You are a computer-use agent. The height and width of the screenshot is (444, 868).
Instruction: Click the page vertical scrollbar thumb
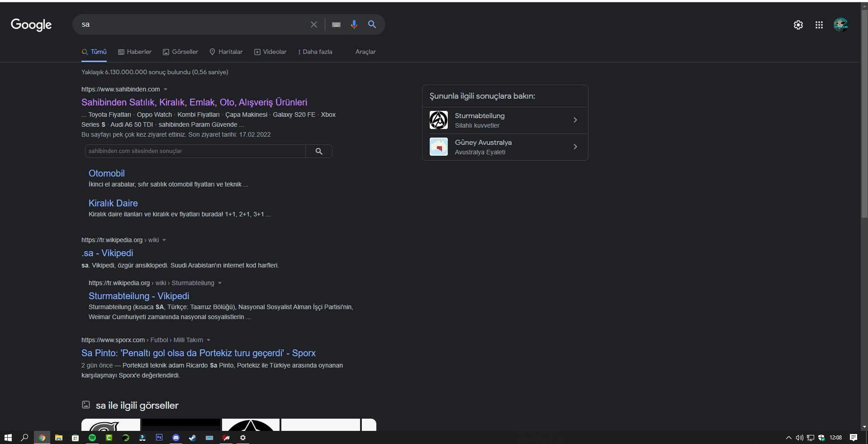coord(864,113)
